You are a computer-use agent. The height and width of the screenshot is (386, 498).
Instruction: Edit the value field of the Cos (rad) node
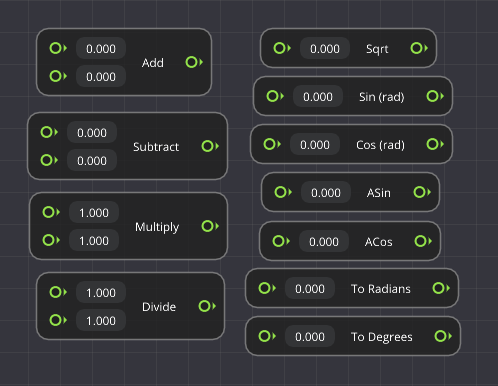point(315,145)
